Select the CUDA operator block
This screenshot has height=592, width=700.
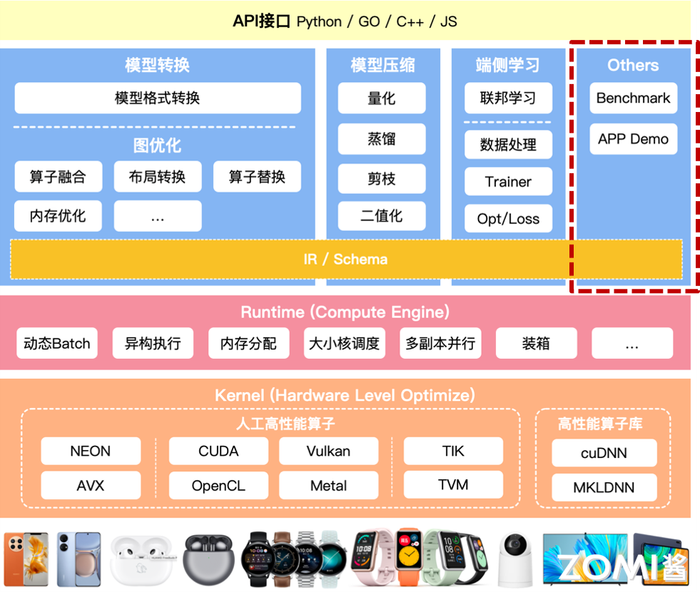(218, 451)
